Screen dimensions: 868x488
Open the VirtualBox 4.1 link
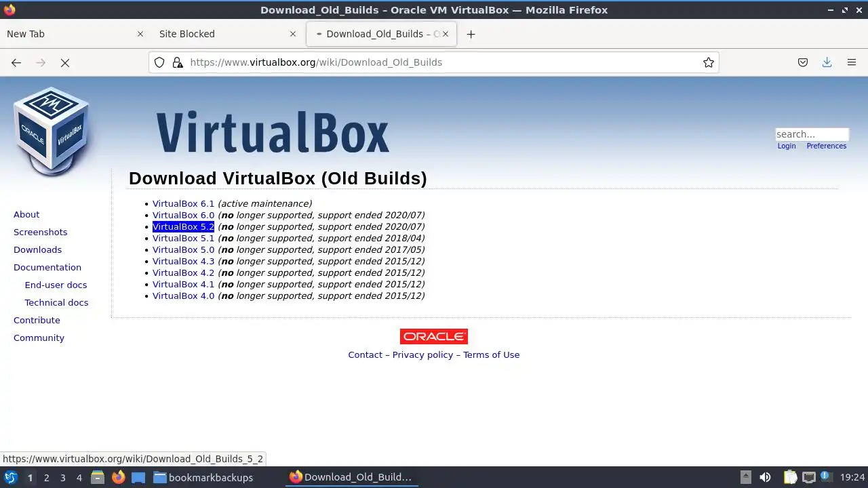[x=183, y=284]
